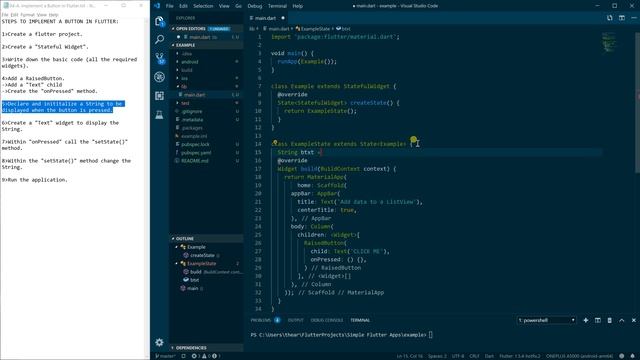The width and height of the screenshot is (640, 360).
Task: Switch to the Output panel tab
Action: [x=296, y=320]
